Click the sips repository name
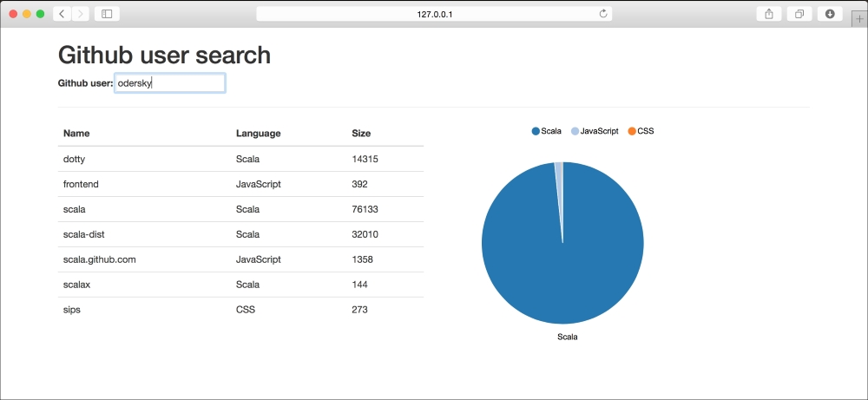 coord(71,310)
